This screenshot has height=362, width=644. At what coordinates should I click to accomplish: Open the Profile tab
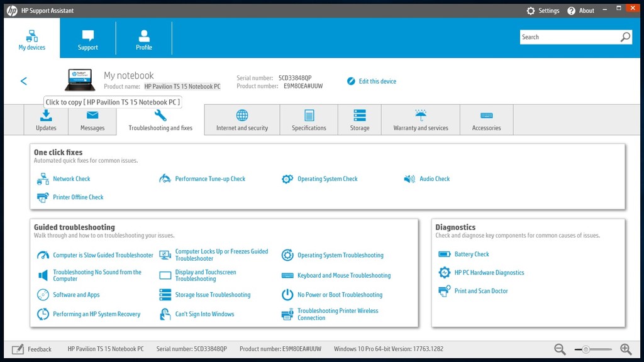click(x=144, y=38)
